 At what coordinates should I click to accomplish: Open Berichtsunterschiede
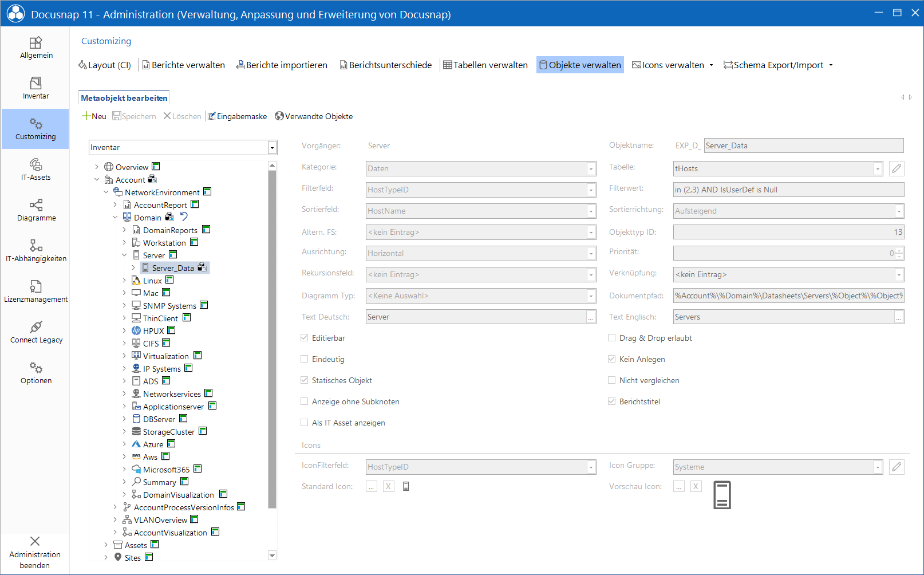[386, 65]
